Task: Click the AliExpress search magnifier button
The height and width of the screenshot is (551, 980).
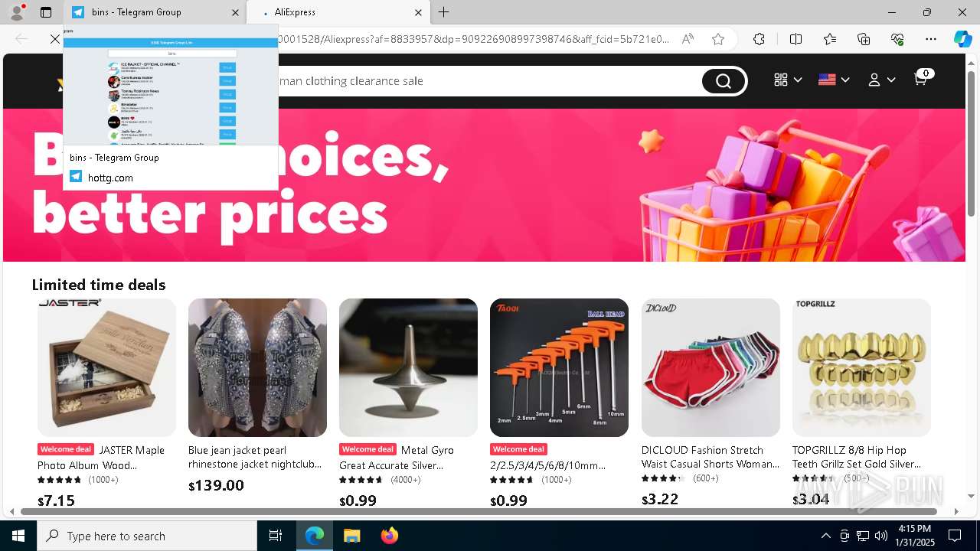Action: 724,81
